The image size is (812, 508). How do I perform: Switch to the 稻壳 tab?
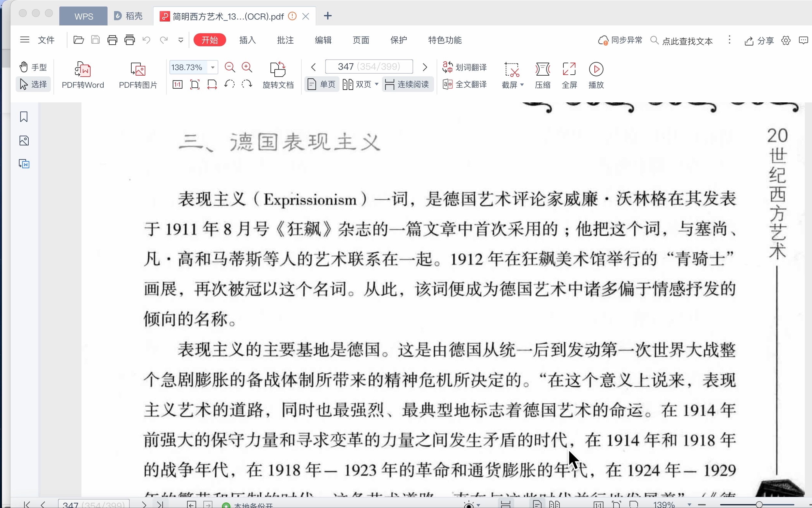(x=129, y=16)
